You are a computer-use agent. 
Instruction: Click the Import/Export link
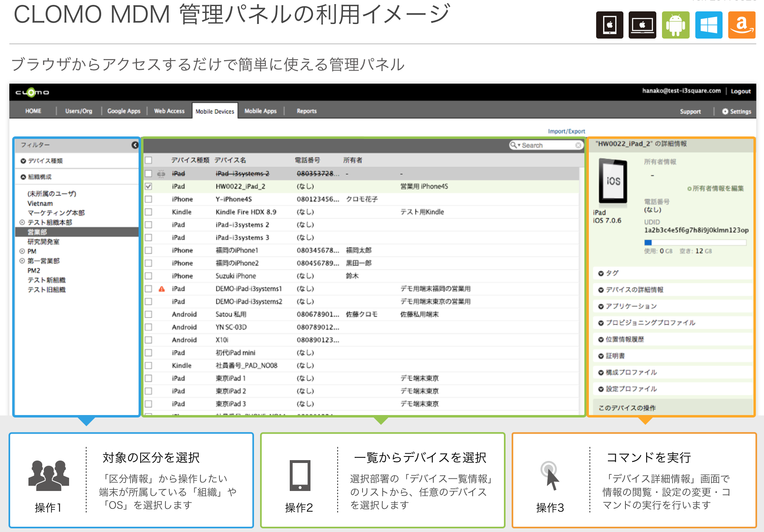pyautogui.click(x=566, y=131)
